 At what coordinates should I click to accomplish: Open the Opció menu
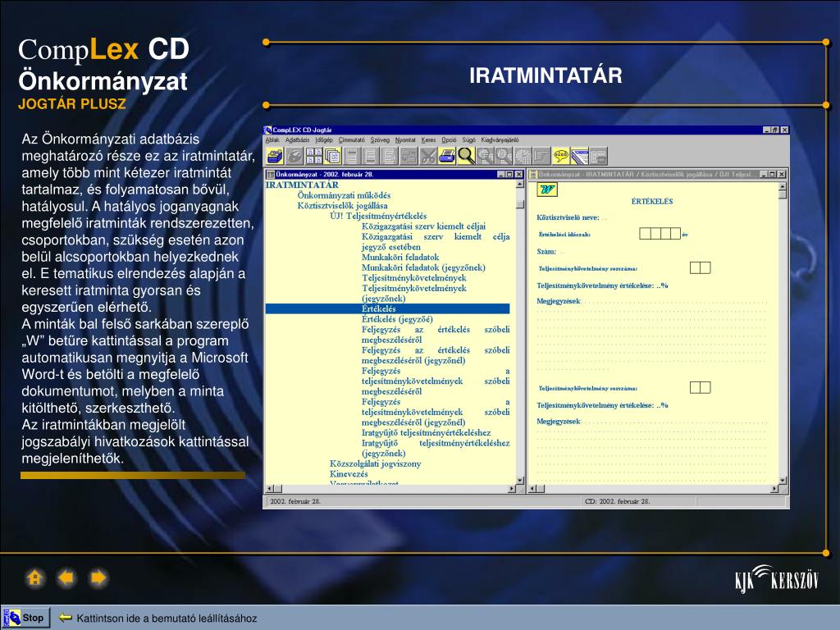point(449,139)
